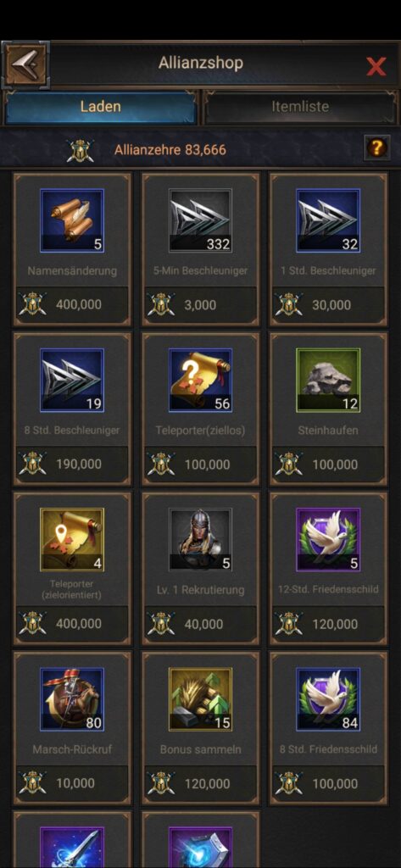The width and height of the screenshot is (401, 868).
Task: Choose the 1 Std. Beschleuniger icon
Action: (328, 220)
